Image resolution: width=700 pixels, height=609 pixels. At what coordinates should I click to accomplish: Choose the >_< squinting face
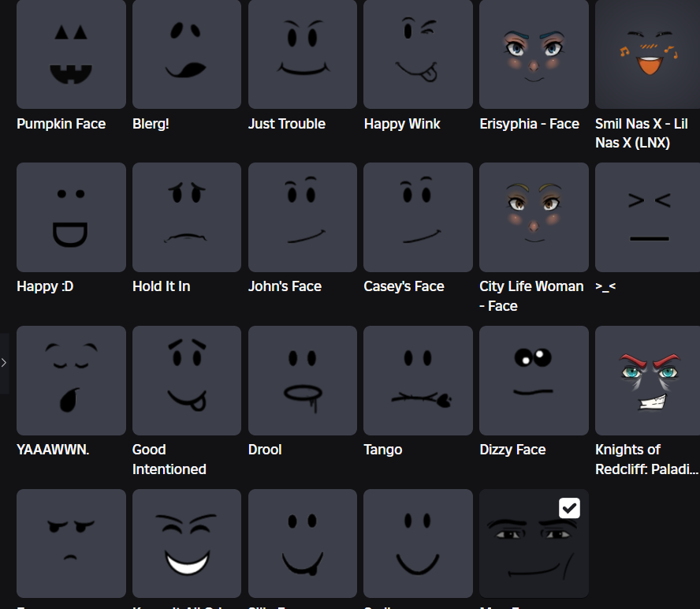pos(648,217)
